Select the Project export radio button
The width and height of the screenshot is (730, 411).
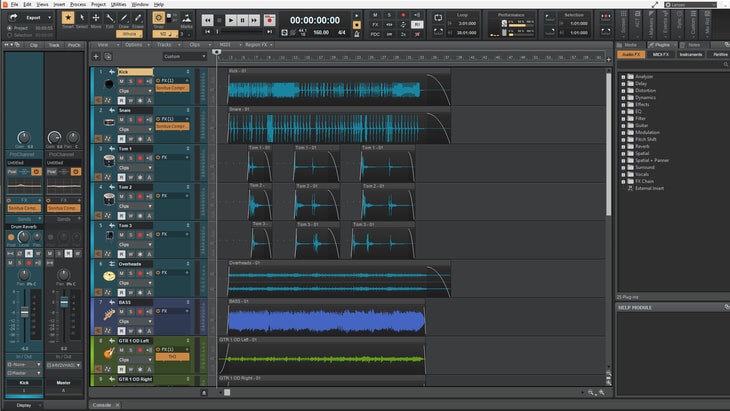pos(9,28)
